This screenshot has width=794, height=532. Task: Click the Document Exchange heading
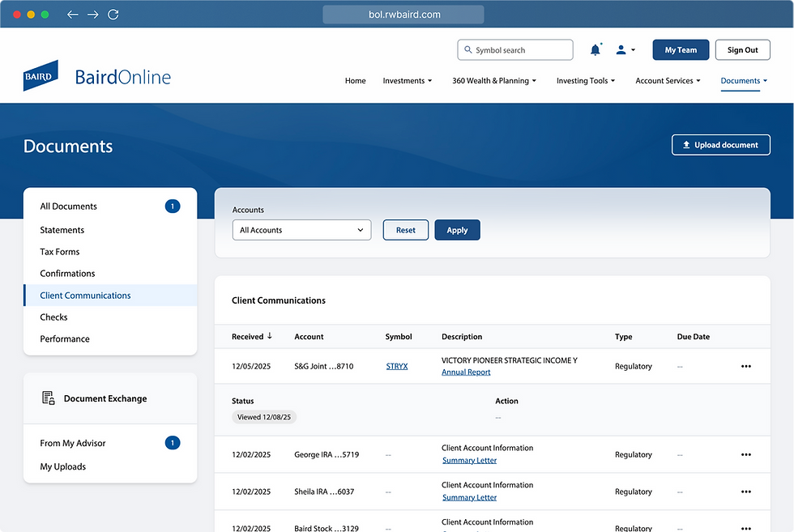tap(105, 398)
